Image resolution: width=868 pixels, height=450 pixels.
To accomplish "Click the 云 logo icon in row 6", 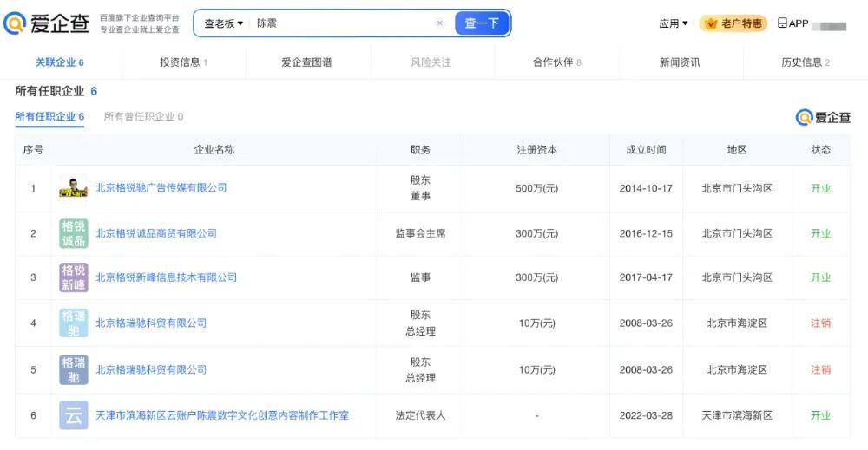I will click(x=73, y=415).
